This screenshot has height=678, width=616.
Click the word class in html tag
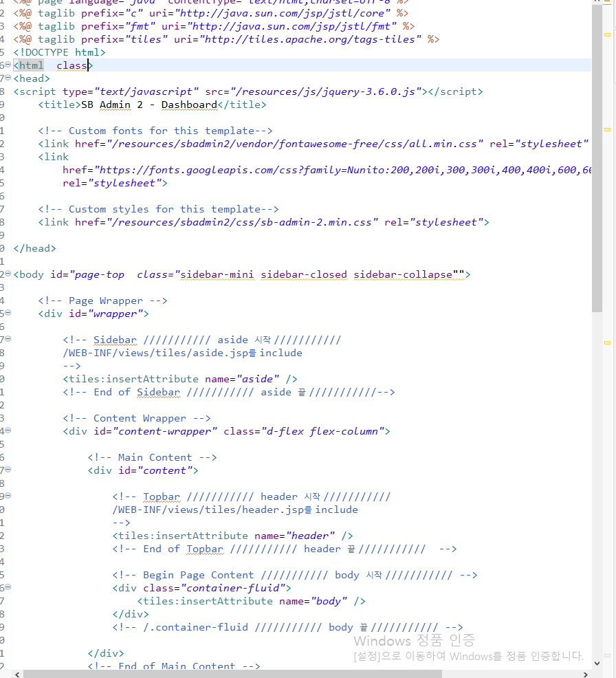(71, 65)
